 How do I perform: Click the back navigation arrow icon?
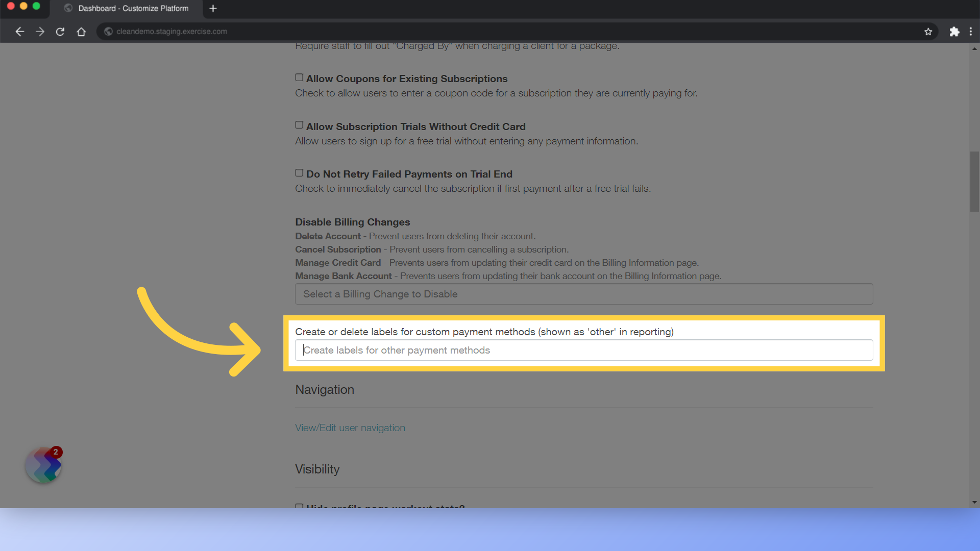(19, 31)
